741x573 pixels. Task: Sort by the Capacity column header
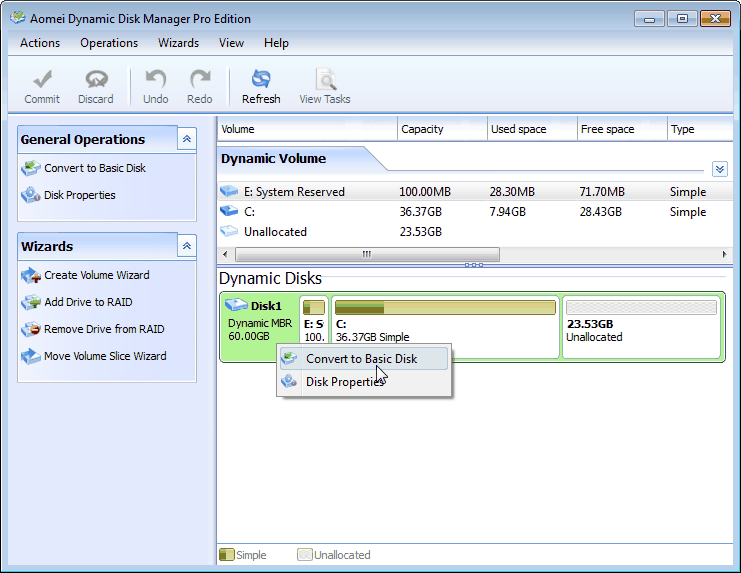(442, 129)
